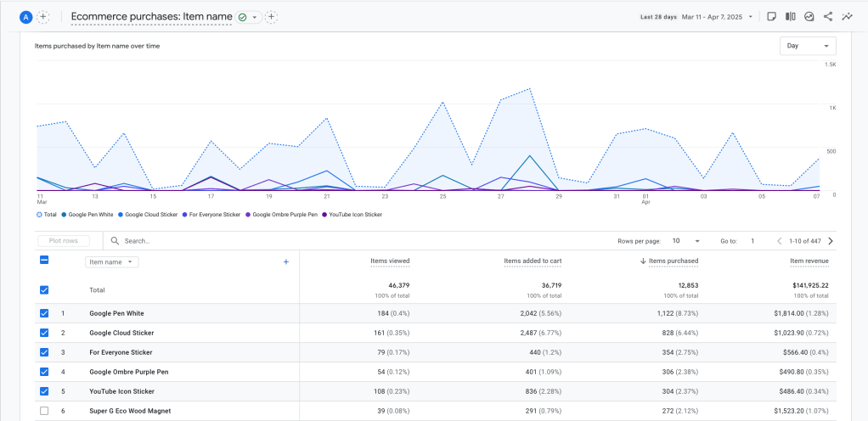This screenshot has height=421, width=868.
Task: Go to next page of table rows
Action: pos(830,241)
